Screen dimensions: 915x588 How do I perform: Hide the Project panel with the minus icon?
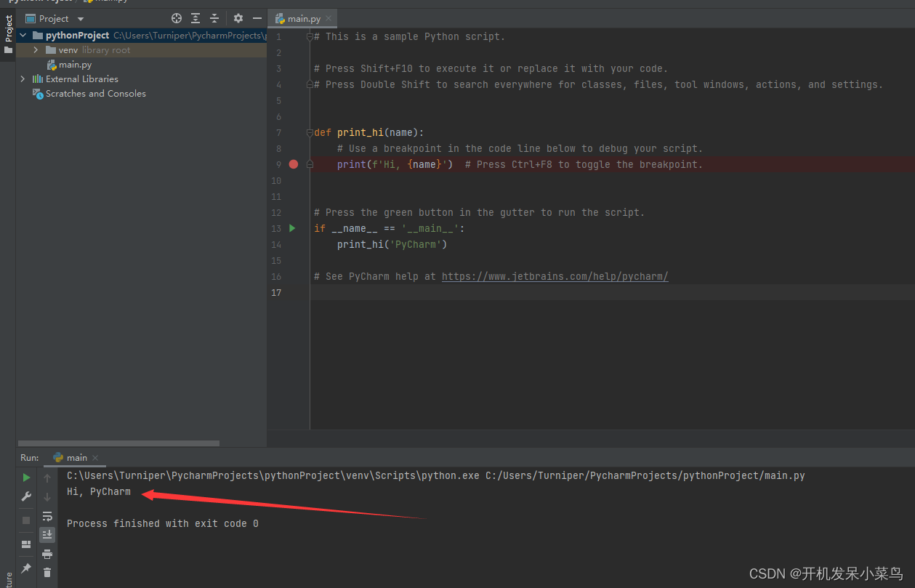point(257,18)
